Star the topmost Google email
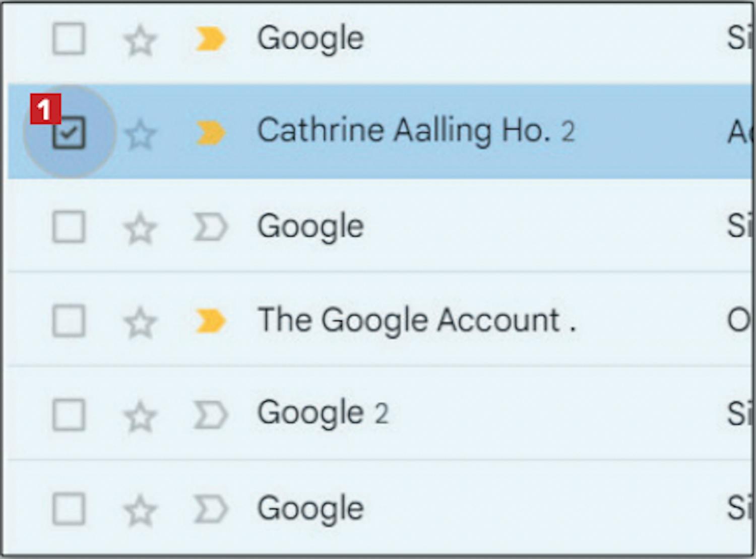This screenshot has width=756, height=559. 140,41
